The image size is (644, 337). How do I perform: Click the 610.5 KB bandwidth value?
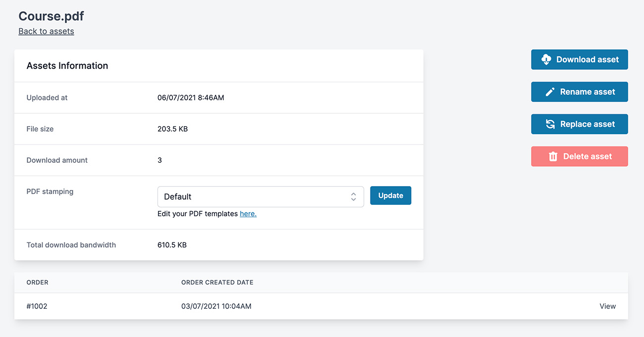pyautogui.click(x=172, y=245)
